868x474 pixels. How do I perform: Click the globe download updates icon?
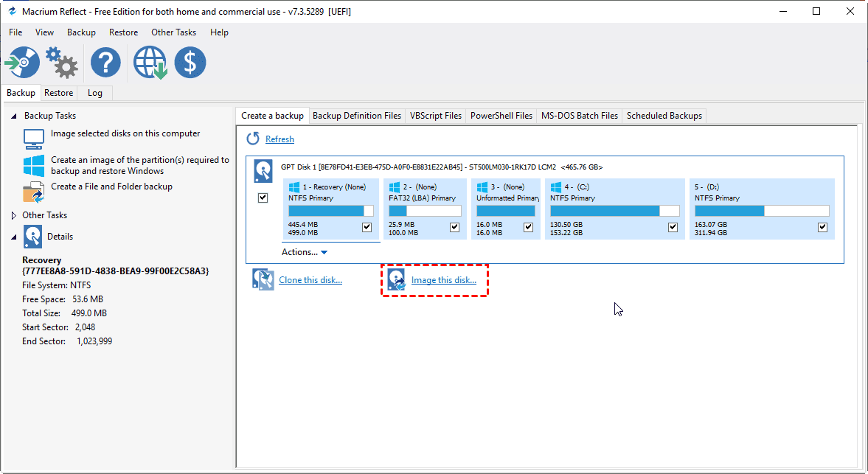pyautogui.click(x=150, y=63)
